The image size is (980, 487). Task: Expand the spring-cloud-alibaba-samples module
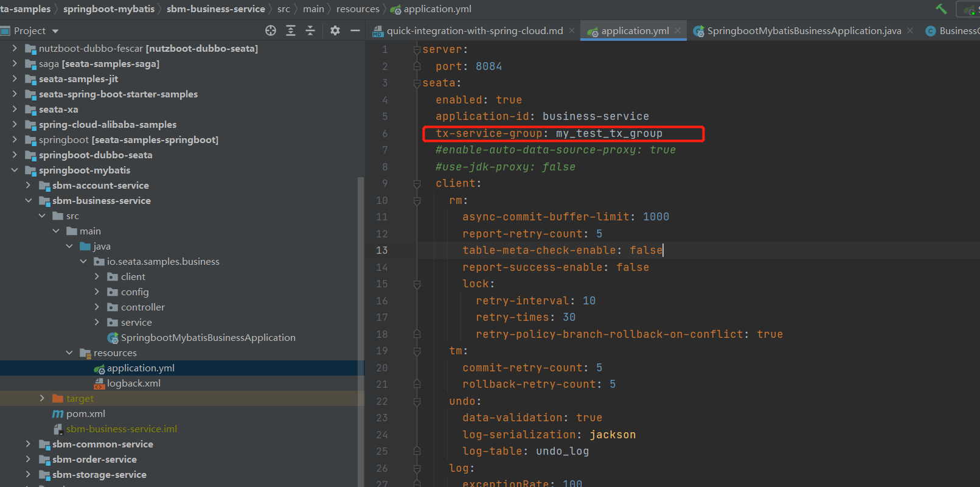(15, 124)
